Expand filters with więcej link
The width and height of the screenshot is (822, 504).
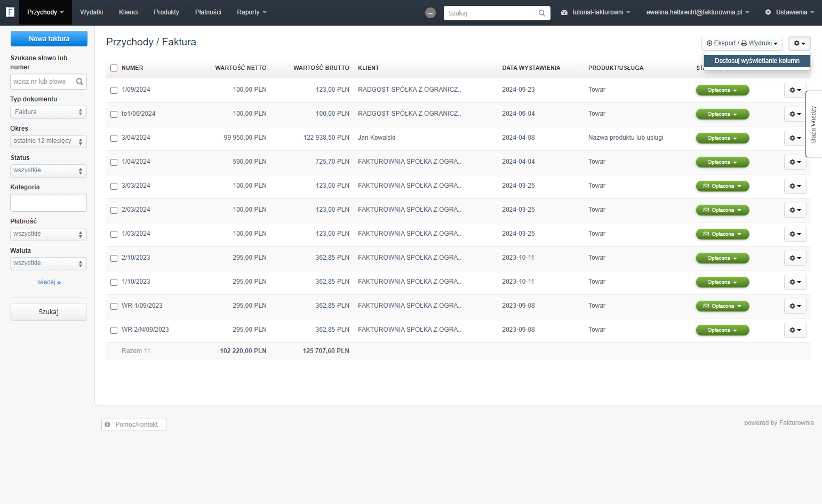click(x=49, y=282)
